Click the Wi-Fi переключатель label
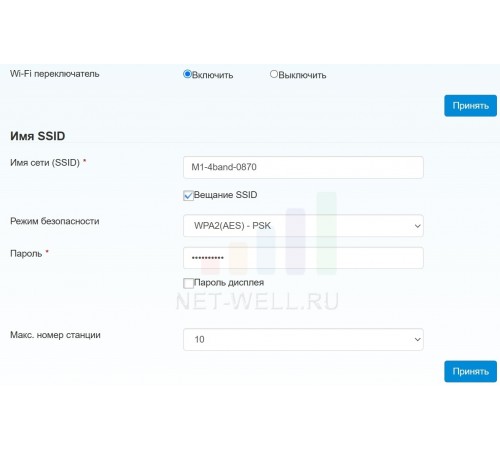This screenshot has height=450, width=500. click(x=55, y=74)
